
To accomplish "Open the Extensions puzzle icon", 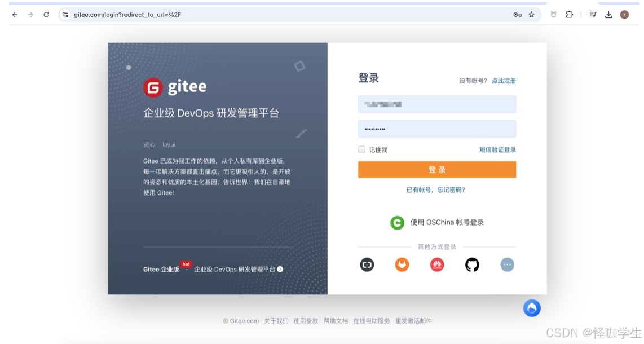I will click(x=569, y=15).
